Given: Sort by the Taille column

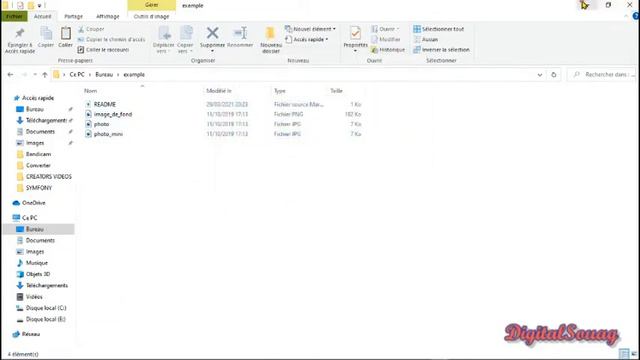Looking at the screenshot, I should [x=336, y=91].
